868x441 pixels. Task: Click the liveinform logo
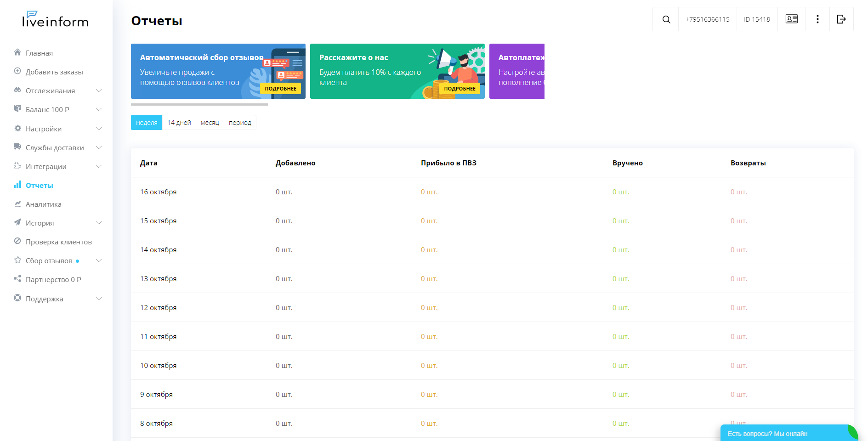point(55,19)
